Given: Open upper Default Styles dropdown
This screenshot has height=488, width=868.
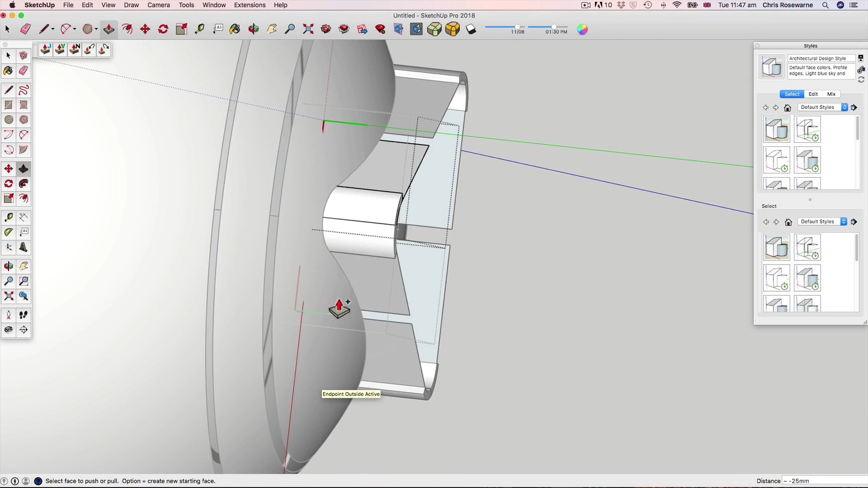Looking at the screenshot, I should click(x=823, y=107).
